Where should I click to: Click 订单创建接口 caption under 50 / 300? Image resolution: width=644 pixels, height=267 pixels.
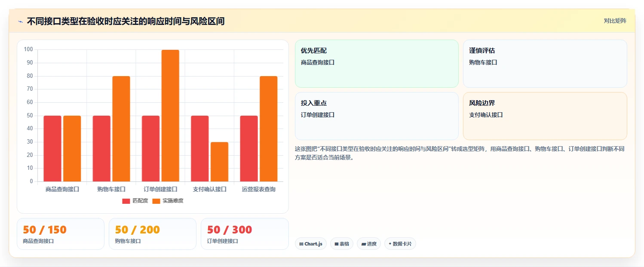(x=223, y=241)
